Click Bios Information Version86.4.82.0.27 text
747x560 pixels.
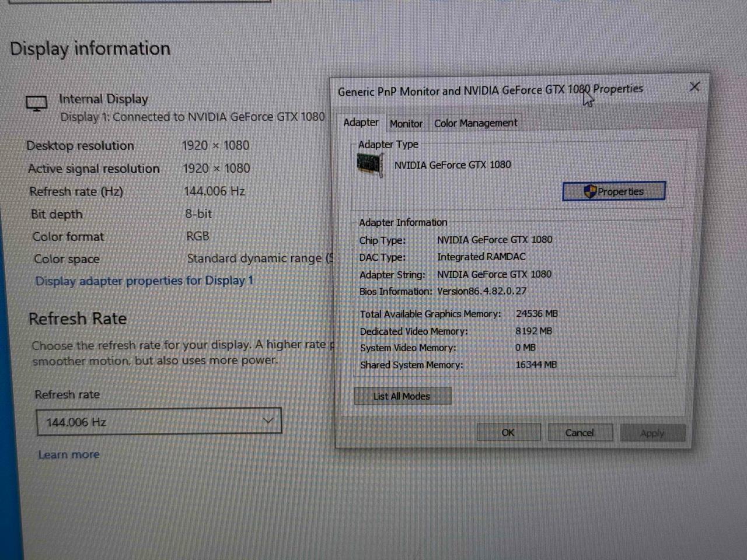481,291
